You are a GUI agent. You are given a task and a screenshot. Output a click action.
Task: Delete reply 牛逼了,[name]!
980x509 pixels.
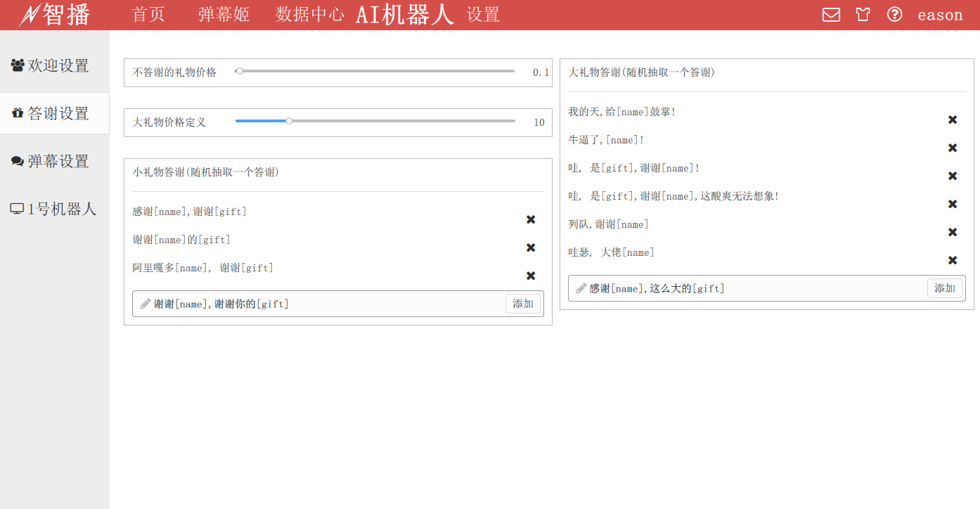(x=953, y=148)
